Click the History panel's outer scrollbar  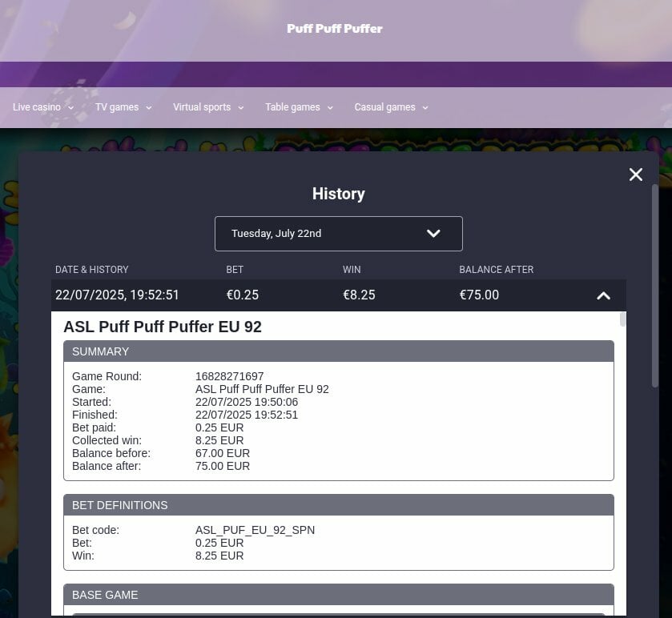coord(655,286)
